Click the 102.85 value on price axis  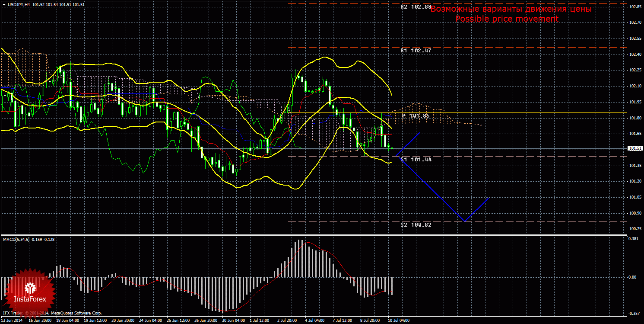635,7
